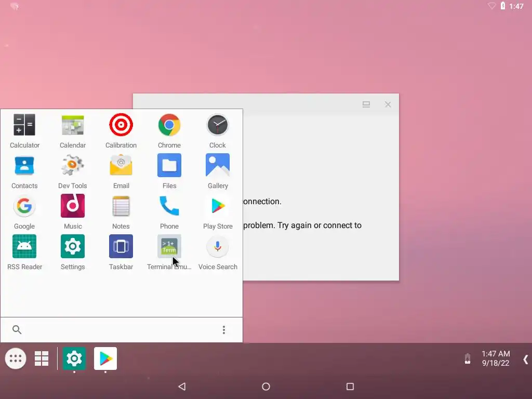532x399 pixels.
Task: Toggle the taskbar start menu button
Action: [x=16, y=358]
